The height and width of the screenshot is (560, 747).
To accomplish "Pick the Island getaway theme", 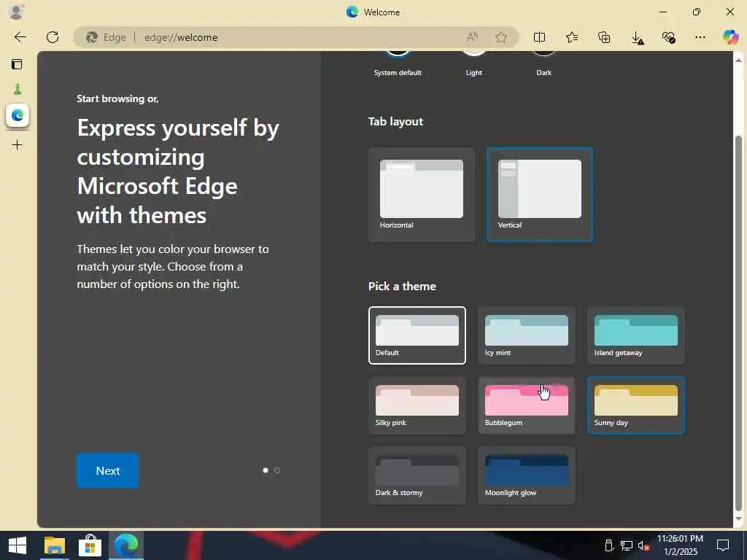I will [x=636, y=335].
